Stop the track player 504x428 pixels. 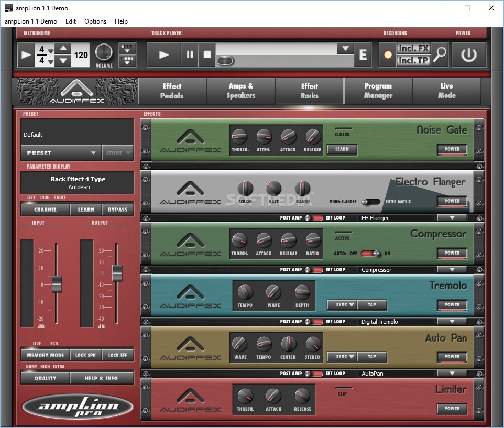click(207, 54)
